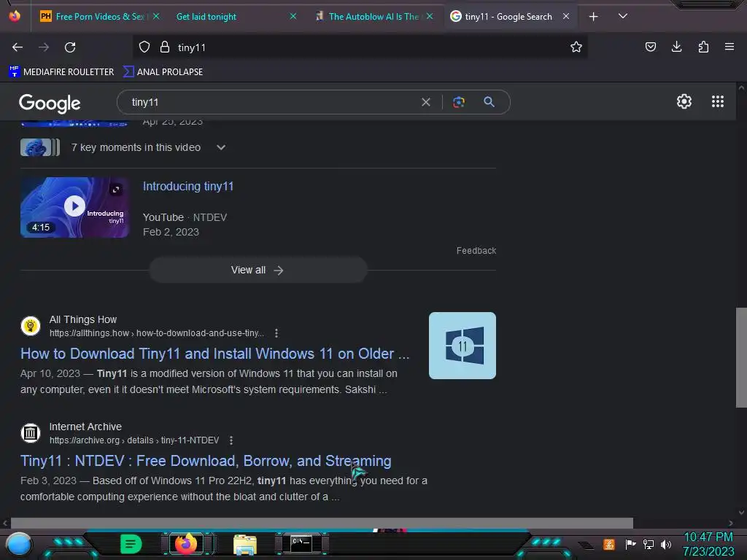Image resolution: width=747 pixels, height=560 pixels.
Task: Click the Internet Archive favicon
Action: click(x=31, y=433)
